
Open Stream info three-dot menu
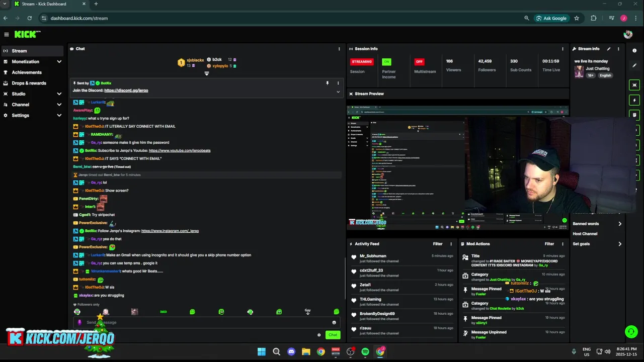(x=618, y=49)
